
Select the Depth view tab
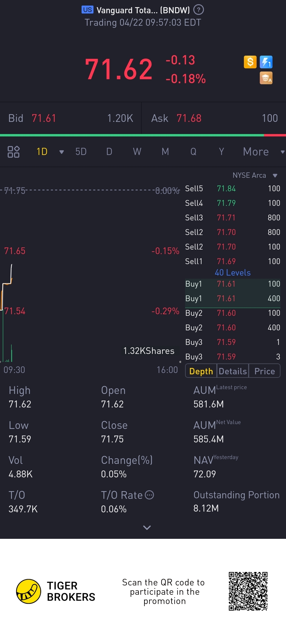(x=201, y=371)
